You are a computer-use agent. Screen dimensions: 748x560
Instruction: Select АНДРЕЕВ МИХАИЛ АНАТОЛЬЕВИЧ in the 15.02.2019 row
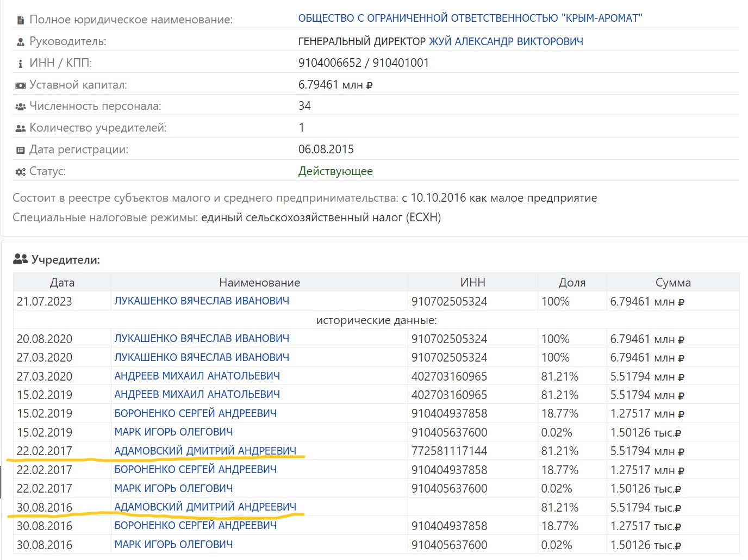pos(197,395)
